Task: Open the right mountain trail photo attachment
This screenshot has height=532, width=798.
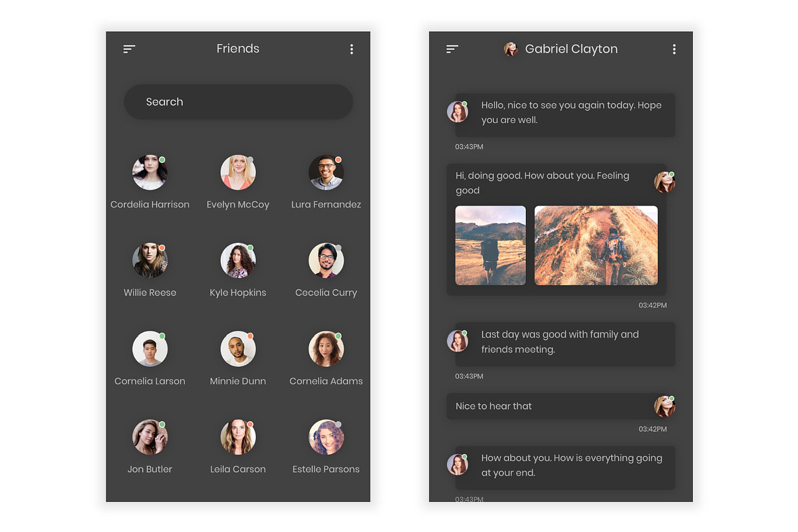Action: [x=595, y=245]
